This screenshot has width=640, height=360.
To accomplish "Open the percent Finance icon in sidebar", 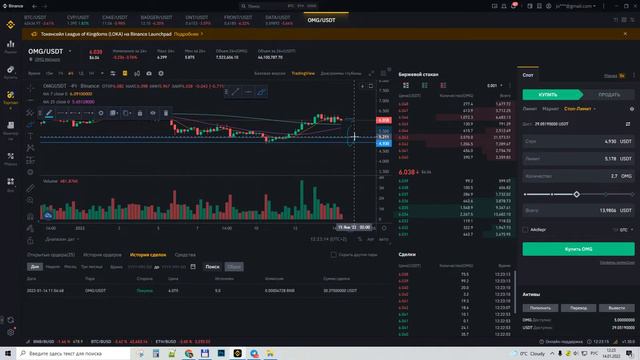I will (11, 156).
